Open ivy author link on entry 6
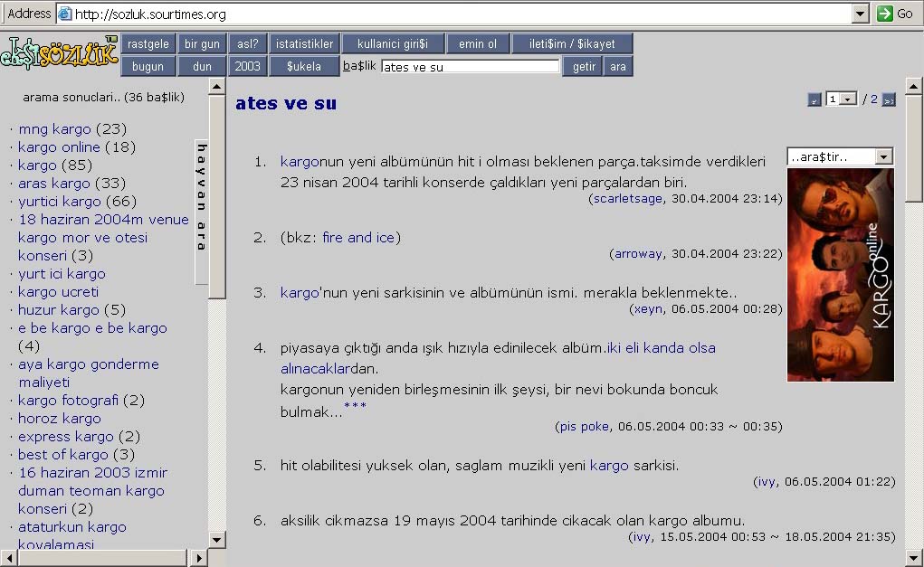Image resolution: width=924 pixels, height=567 pixels. click(x=641, y=537)
